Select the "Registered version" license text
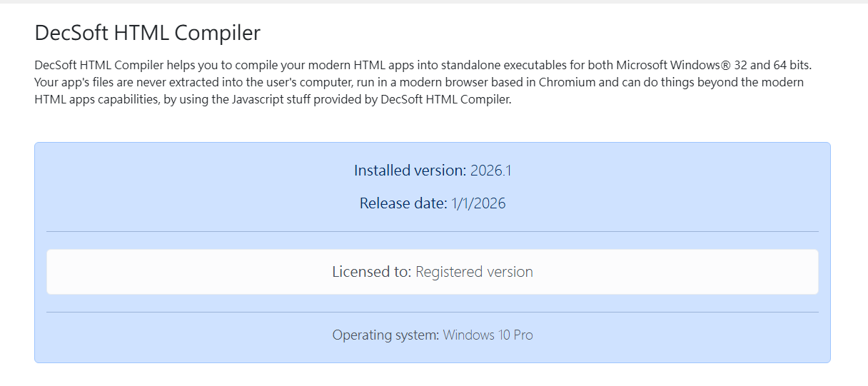Image resolution: width=868 pixels, height=386 pixels. coord(474,272)
